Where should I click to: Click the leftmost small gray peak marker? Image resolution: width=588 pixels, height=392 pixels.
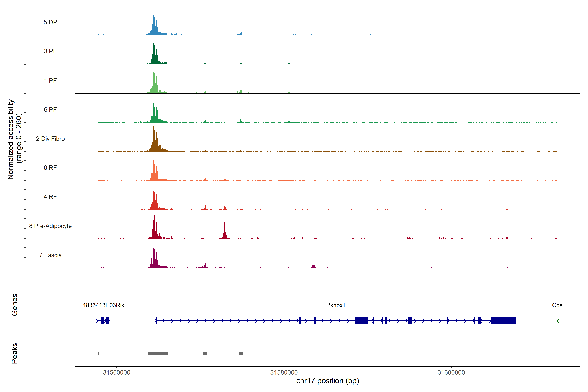coord(98,353)
